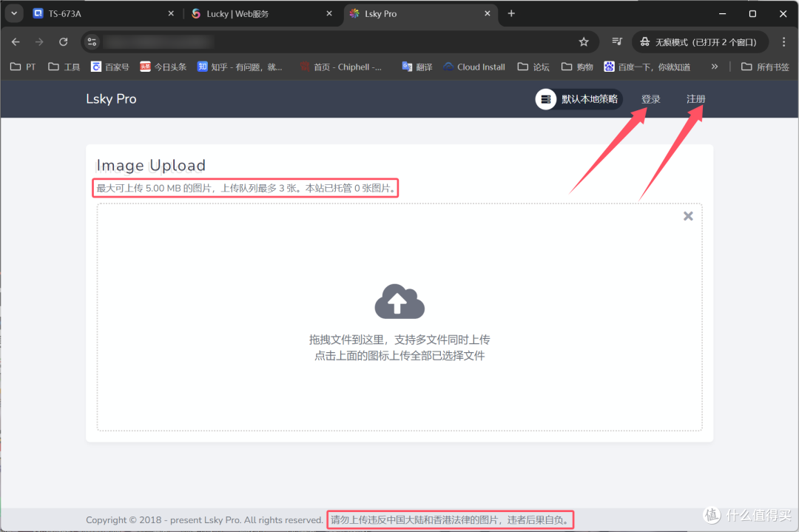The width and height of the screenshot is (799, 532).
Task: Open the 购物 bookmark folder
Action: pos(577,67)
